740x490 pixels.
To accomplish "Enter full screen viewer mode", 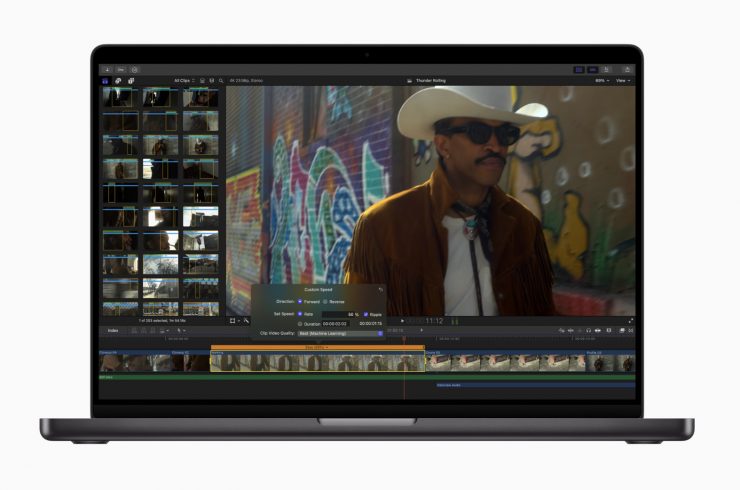I will [x=630, y=321].
